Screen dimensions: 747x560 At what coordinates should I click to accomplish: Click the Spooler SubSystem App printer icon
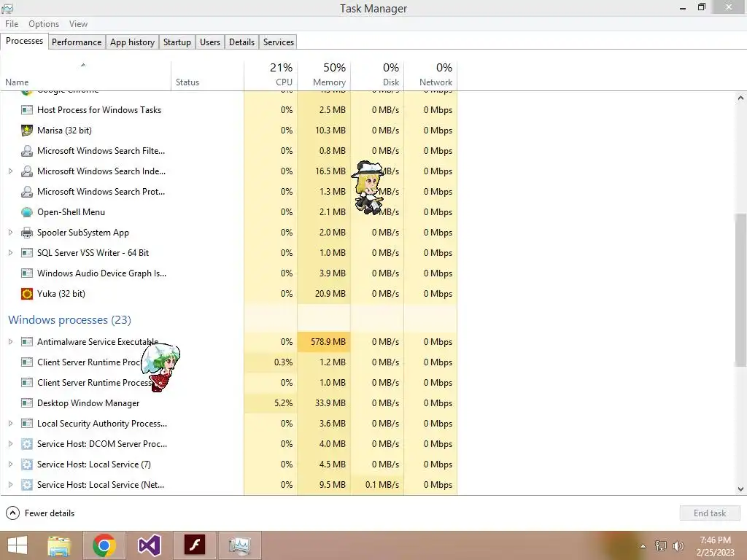coord(27,233)
